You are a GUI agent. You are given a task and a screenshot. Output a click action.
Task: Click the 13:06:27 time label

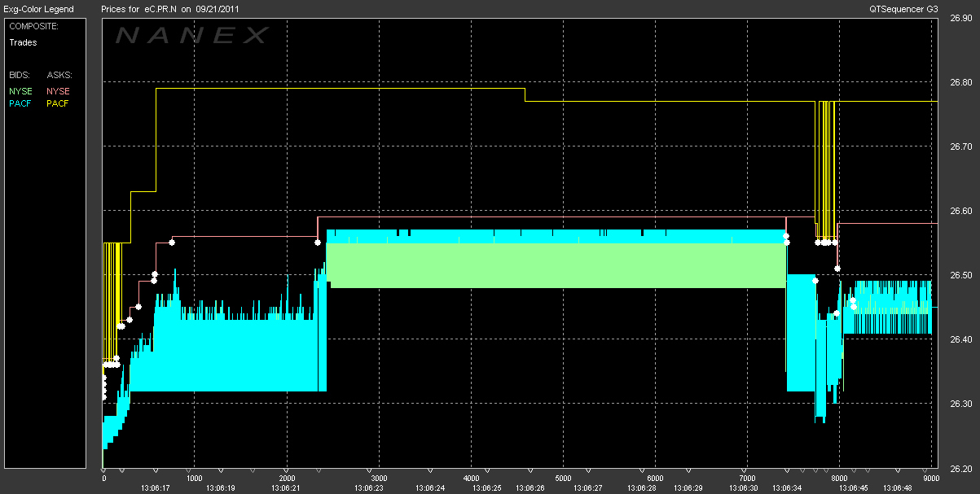tap(587, 487)
